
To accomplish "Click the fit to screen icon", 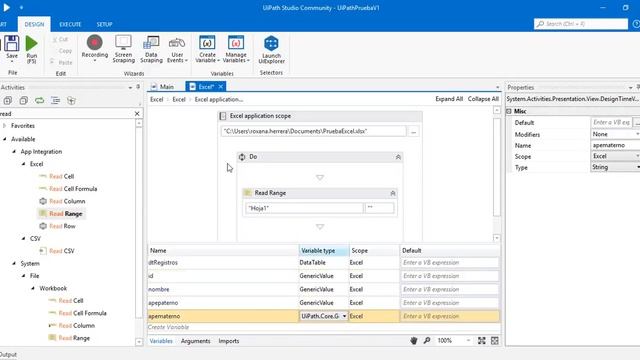I will point(482,340).
